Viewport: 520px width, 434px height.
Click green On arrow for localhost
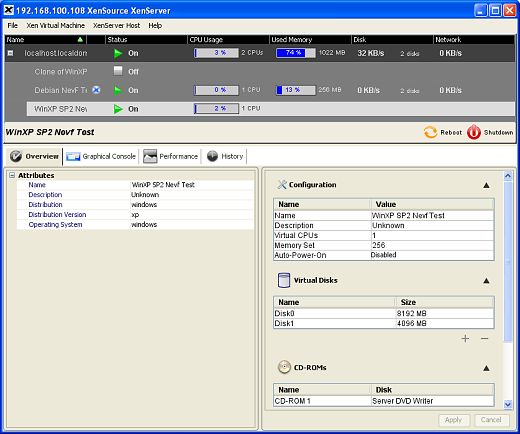[118, 53]
